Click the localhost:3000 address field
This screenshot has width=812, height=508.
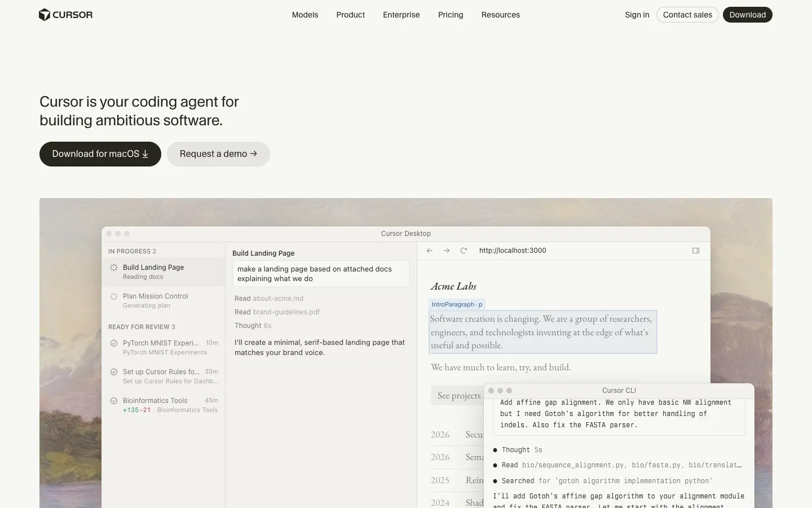[513, 251]
